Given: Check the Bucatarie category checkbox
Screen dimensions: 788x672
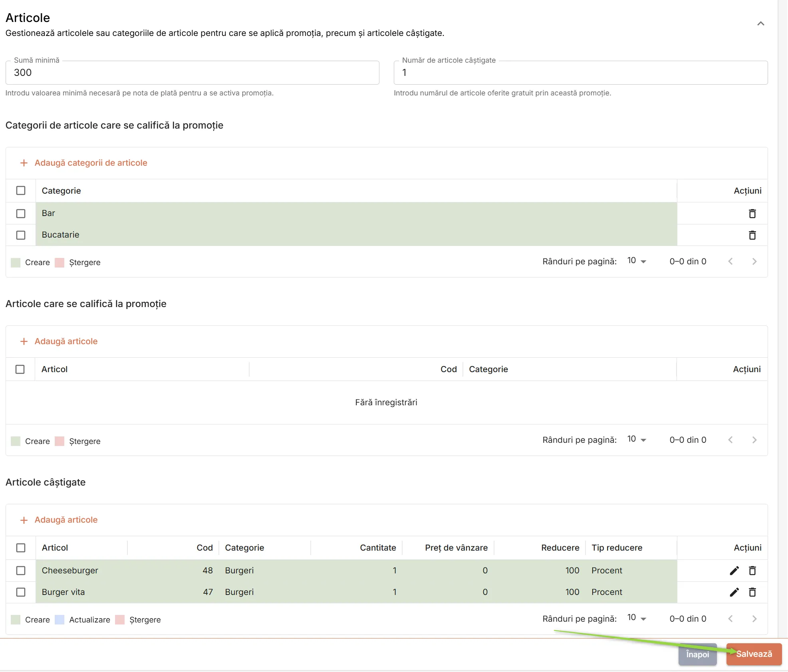Looking at the screenshot, I should point(21,235).
